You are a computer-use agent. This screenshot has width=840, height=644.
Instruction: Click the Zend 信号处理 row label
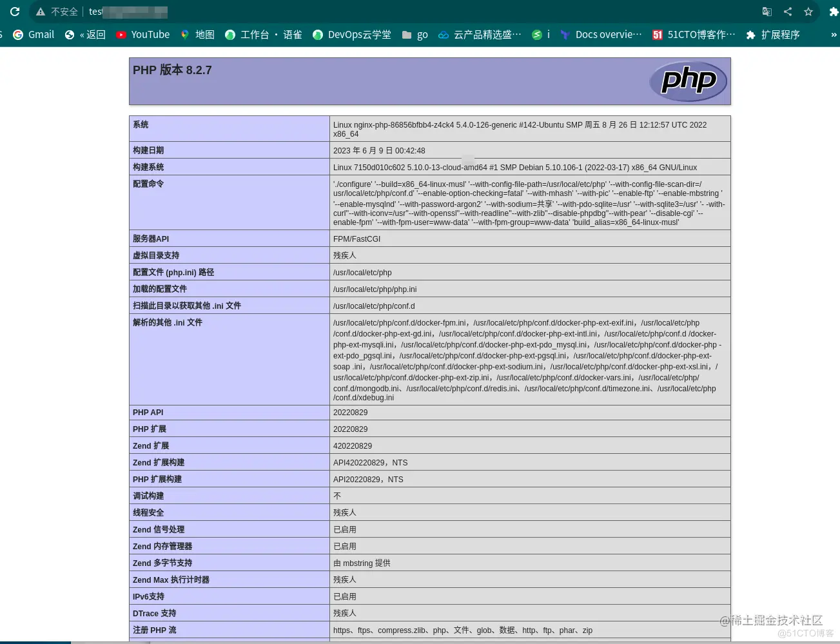click(x=159, y=529)
